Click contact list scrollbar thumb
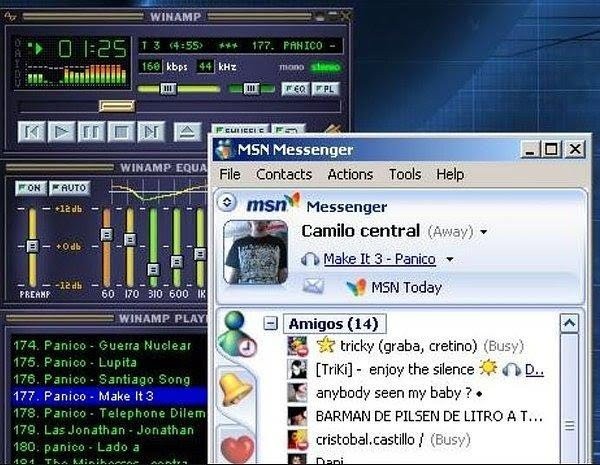 coord(569,398)
